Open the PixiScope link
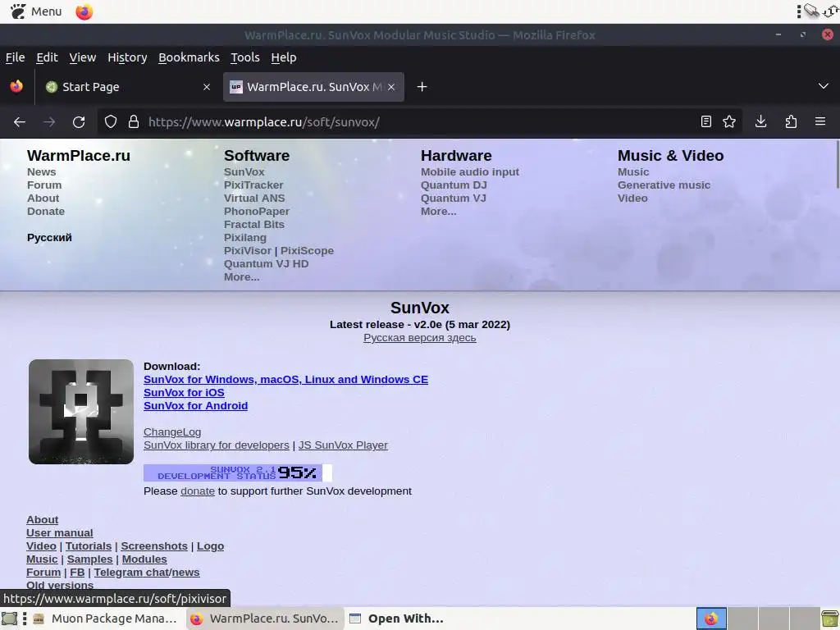 coord(307,251)
